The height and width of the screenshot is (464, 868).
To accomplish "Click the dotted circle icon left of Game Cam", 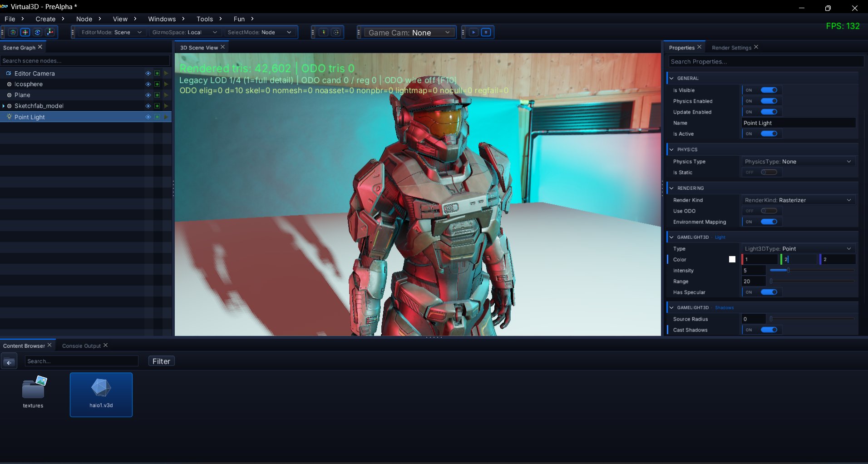I will [x=336, y=32].
